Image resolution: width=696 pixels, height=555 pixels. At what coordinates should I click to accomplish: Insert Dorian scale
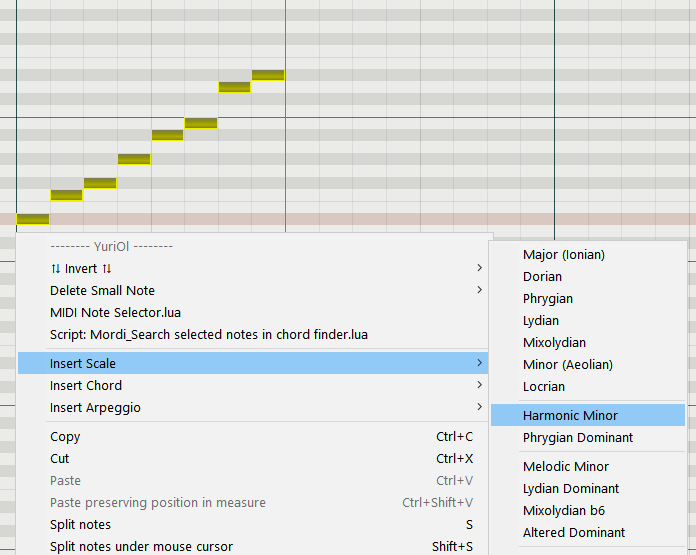[x=588, y=277]
